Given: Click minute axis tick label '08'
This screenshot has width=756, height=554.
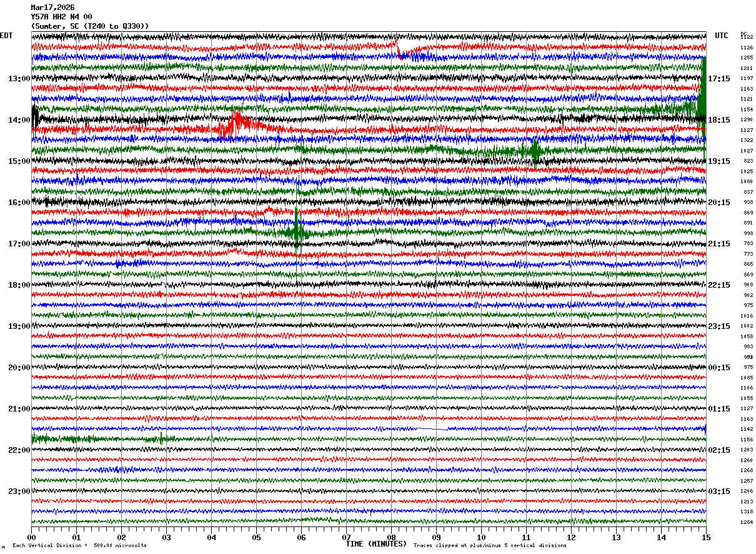Looking at the screenshot, I should tap(391, 537).
